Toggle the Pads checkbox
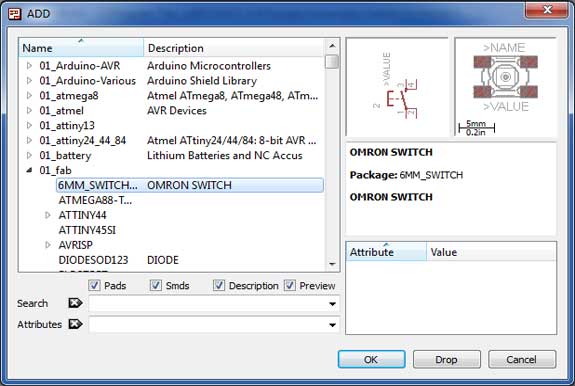This screenshot has width=575, height=386. click(94, 285)
